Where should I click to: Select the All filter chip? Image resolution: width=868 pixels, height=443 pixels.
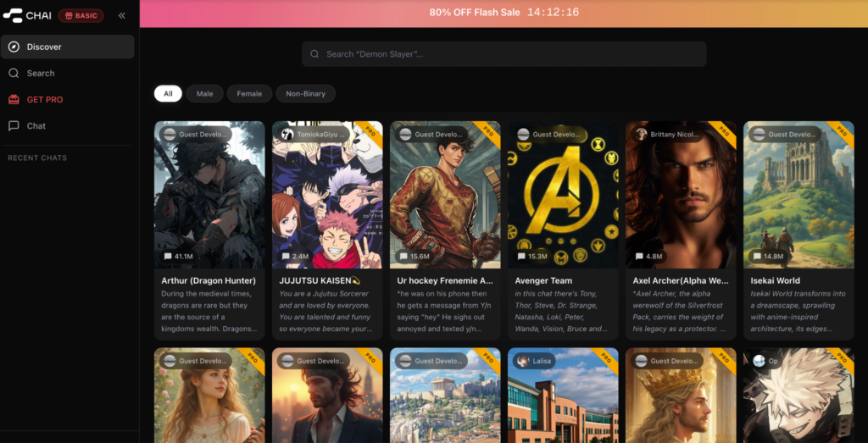(169, 93)
